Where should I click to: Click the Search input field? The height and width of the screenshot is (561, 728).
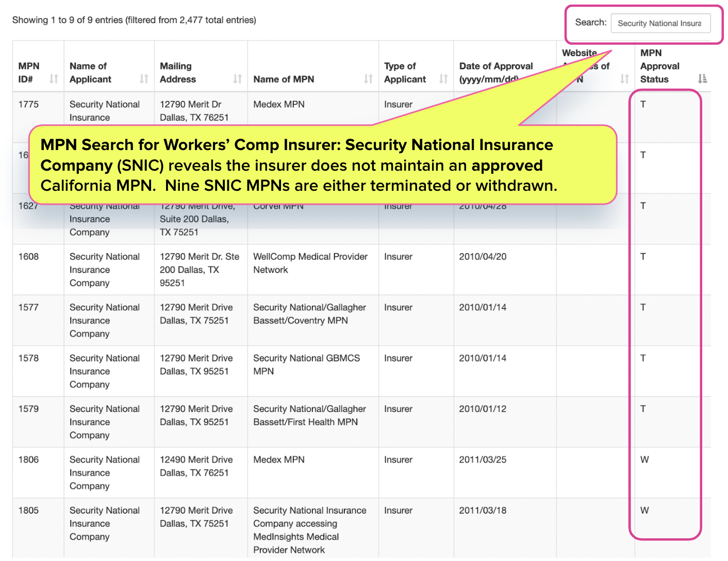pos(660,23)
